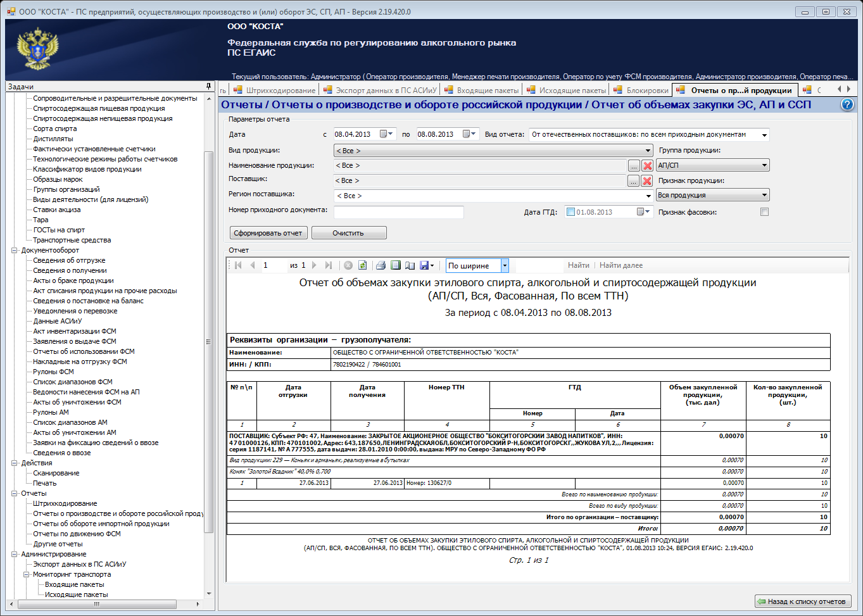Image resolution: width=863 pixels, height=616 pixels.
Task: Print the report
Action: 381,265
